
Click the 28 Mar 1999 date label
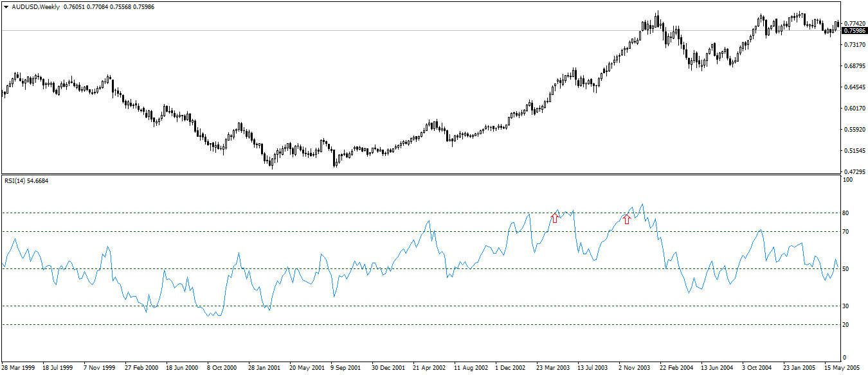point(17,368)
